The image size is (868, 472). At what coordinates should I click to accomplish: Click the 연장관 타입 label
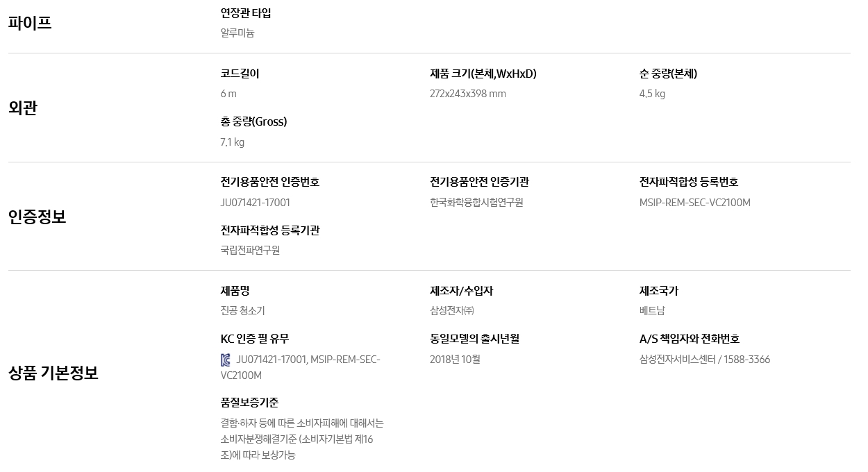pyautogui.click(x=246, y=13)
